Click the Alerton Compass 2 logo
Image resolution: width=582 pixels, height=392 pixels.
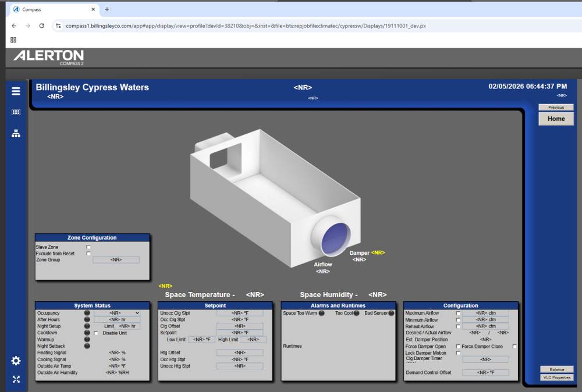coord(48,56)
